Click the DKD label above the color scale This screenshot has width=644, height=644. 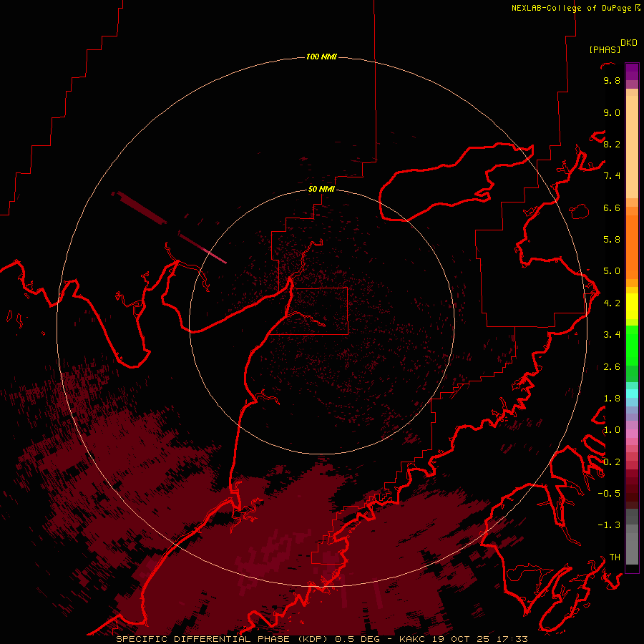coord(628,43)
